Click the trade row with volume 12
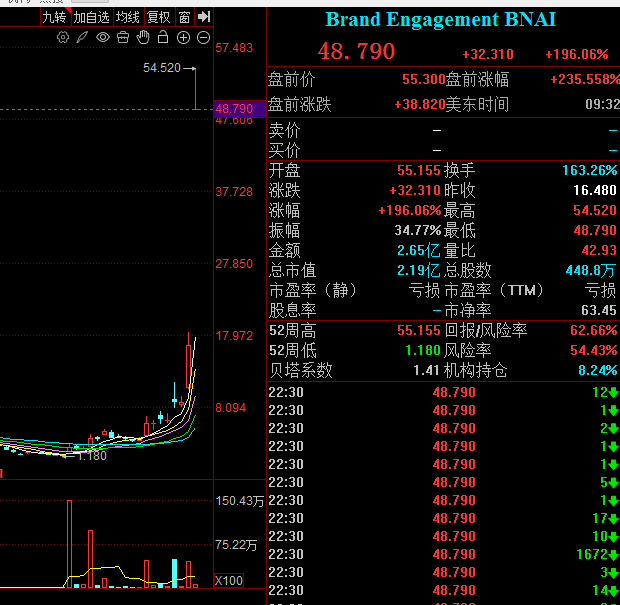 click(x=443, y=392)
